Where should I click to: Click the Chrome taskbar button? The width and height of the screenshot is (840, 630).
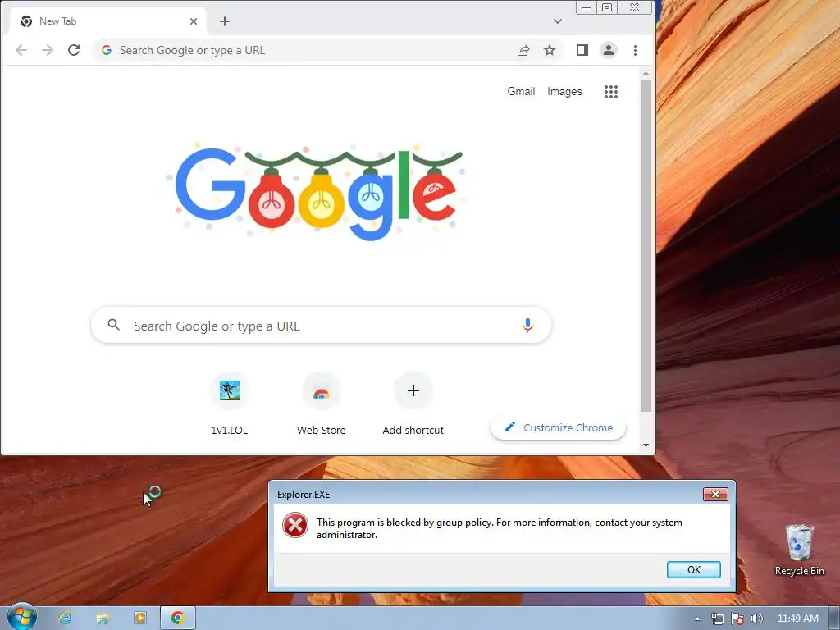tap(178, 619)
